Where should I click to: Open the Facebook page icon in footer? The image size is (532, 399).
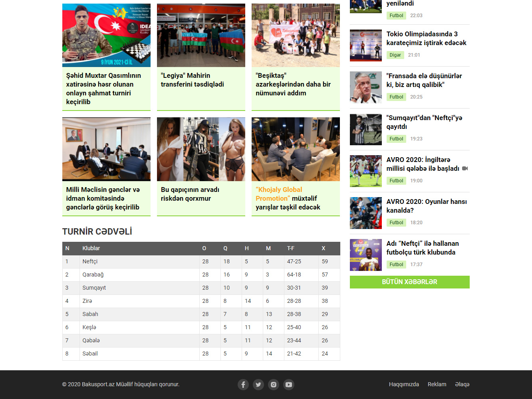click(243, 385)
